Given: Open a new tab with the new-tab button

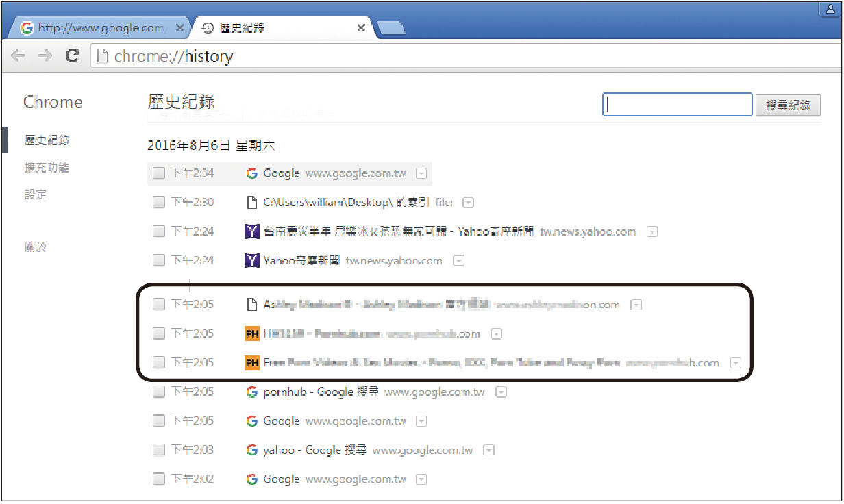Looking at the screenshot, I should (390, 28).
